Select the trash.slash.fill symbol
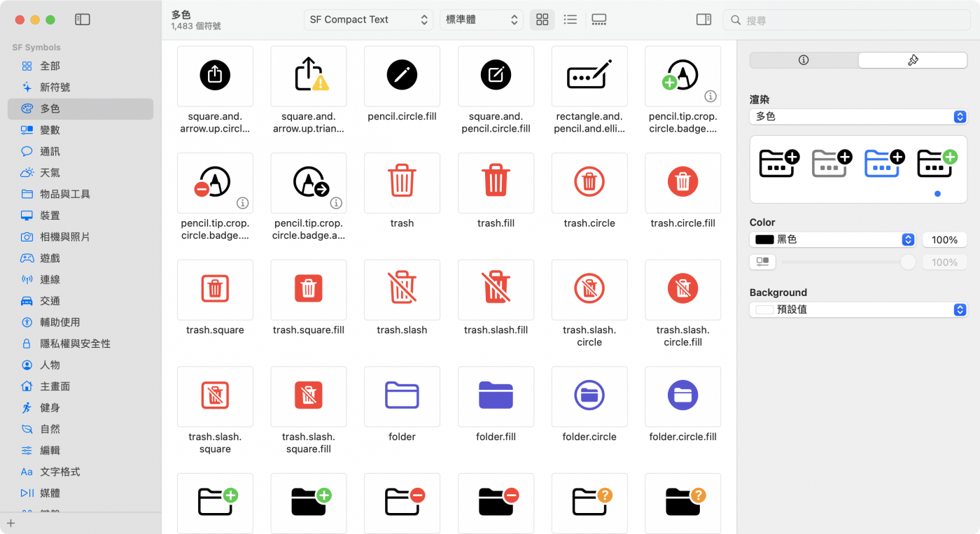 point(496,290)
